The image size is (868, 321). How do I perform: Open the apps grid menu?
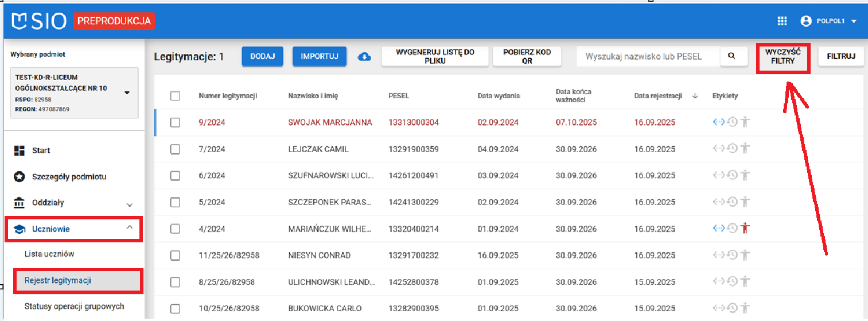781,21
